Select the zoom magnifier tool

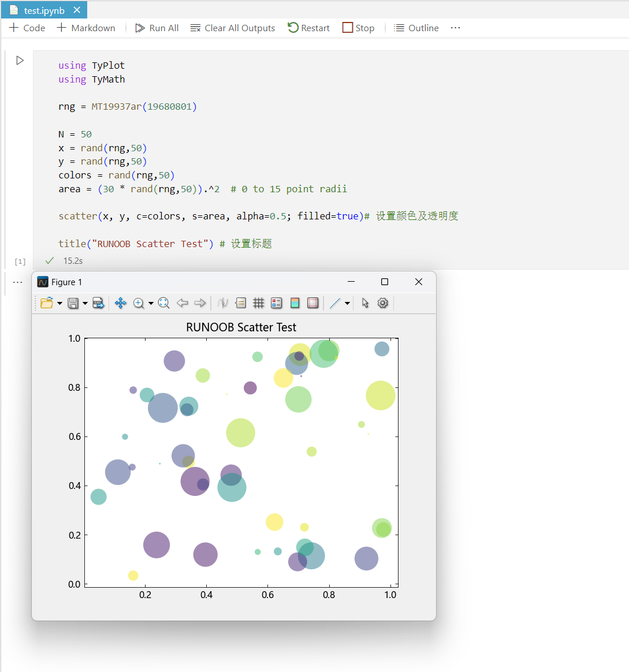pyautogui.click(x=139, y=303)
